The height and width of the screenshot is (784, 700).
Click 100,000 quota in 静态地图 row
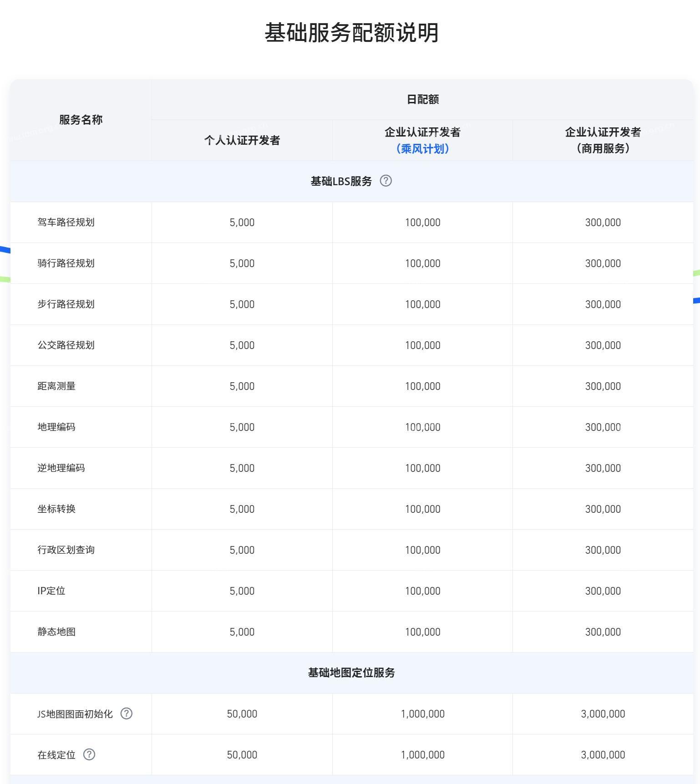[423, 632]
